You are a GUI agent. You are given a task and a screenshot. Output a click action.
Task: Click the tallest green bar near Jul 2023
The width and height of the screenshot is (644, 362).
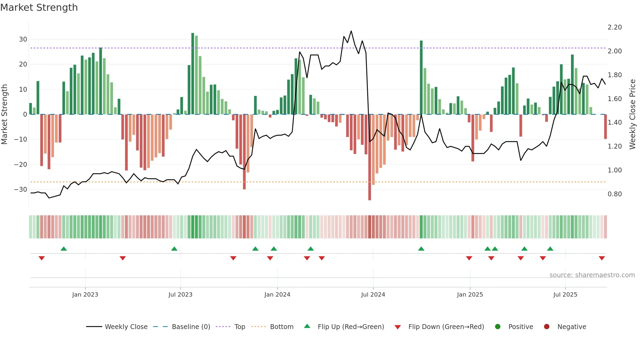coord(193,73)
